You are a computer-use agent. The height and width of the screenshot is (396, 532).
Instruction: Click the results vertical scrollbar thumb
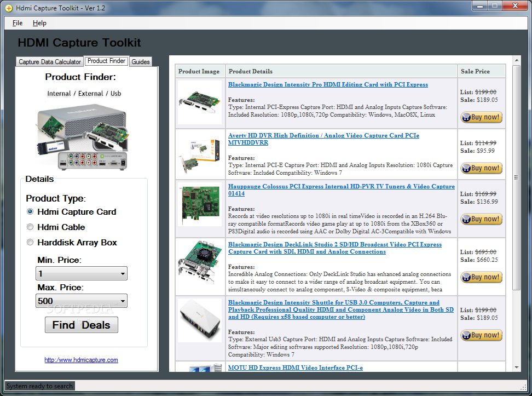tap(516, 177)
